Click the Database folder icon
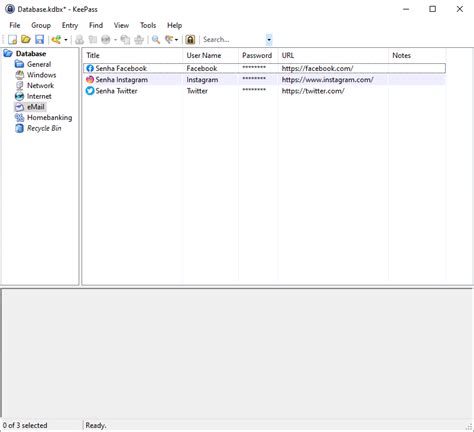This screenshot has width=474, height=432. tap(8, 54)
